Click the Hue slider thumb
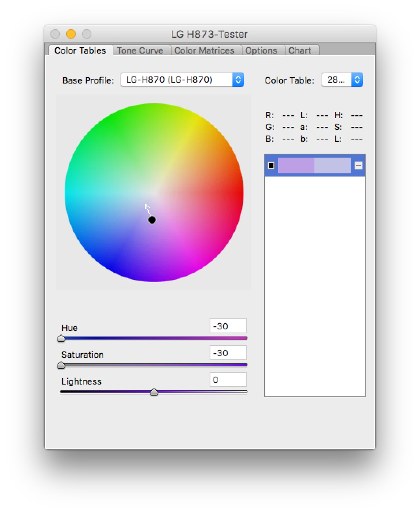420x513 pixels. [x=61, y=338]
